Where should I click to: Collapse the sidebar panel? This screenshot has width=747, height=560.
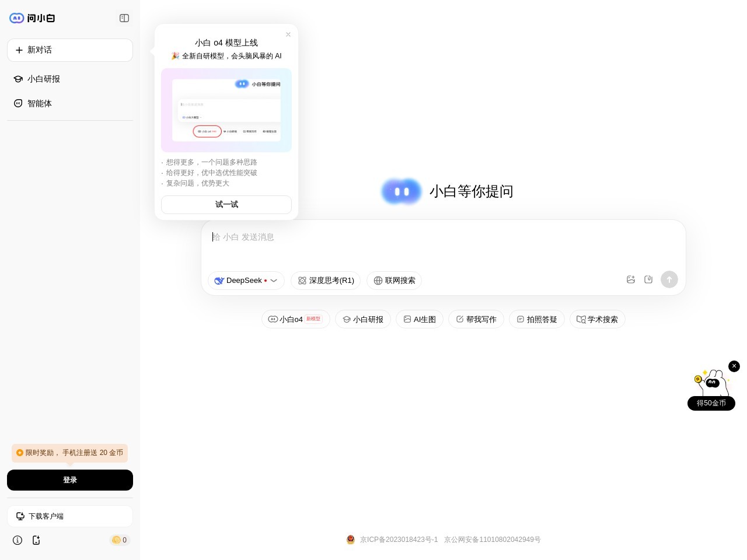124,18
